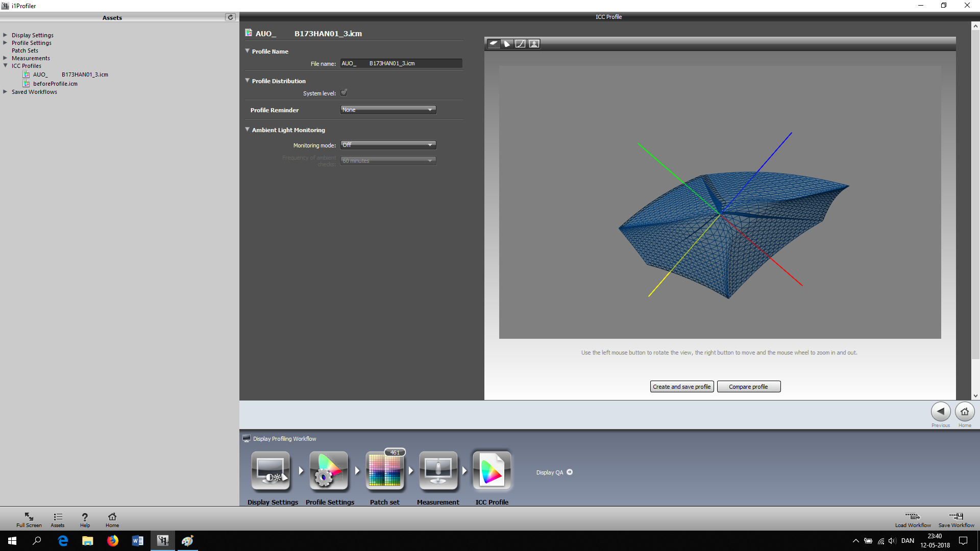Show the tone curves view icon

tap(520, 44)
